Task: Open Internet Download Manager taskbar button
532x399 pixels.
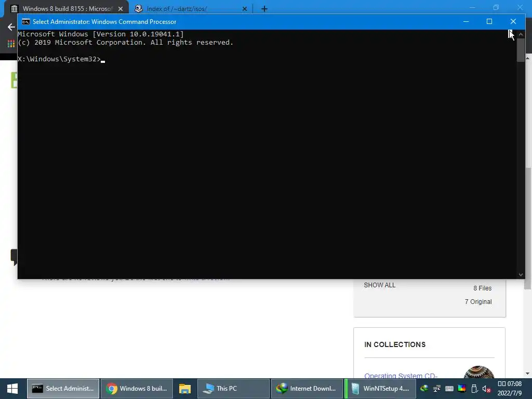Action: 307,389
